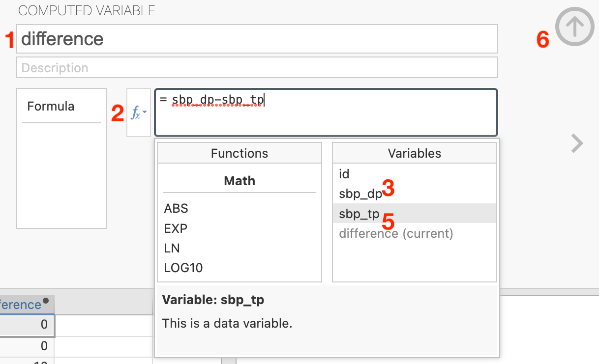The height and width of the screenshot is (364, 599).
Task: Click the up arrow to hide the editor
Action: [x=574, y=27]
